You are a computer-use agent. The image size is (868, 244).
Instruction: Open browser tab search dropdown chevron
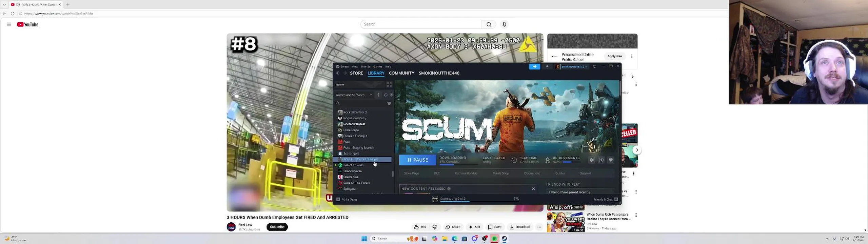click(4, 4)
